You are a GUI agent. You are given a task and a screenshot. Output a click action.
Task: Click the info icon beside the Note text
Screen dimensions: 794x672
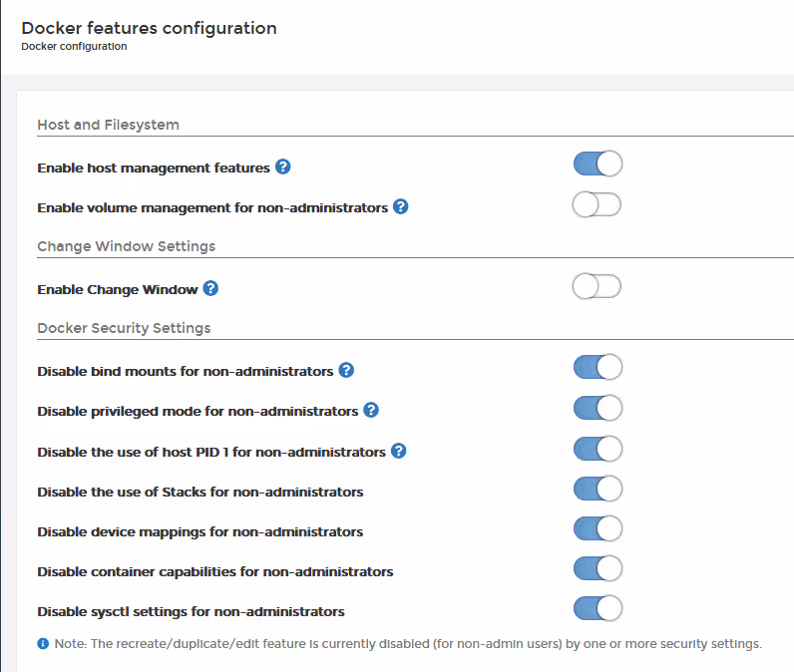pos(43,644)
